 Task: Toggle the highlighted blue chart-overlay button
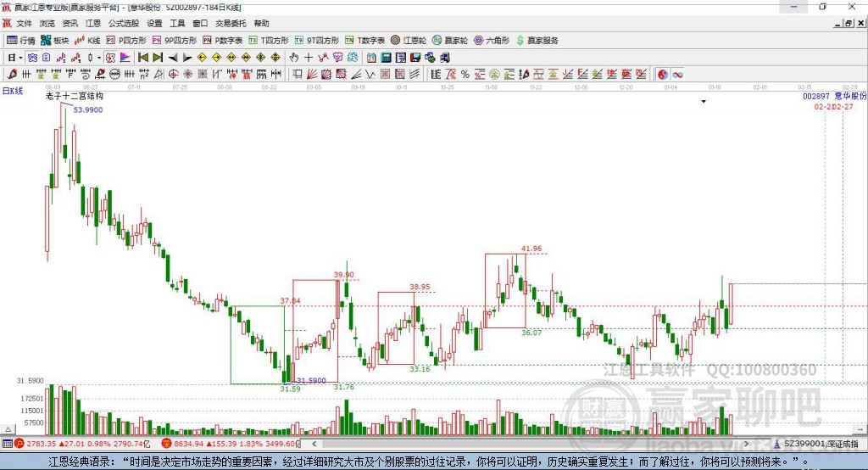pyautogui.click(x=32, y=58)
